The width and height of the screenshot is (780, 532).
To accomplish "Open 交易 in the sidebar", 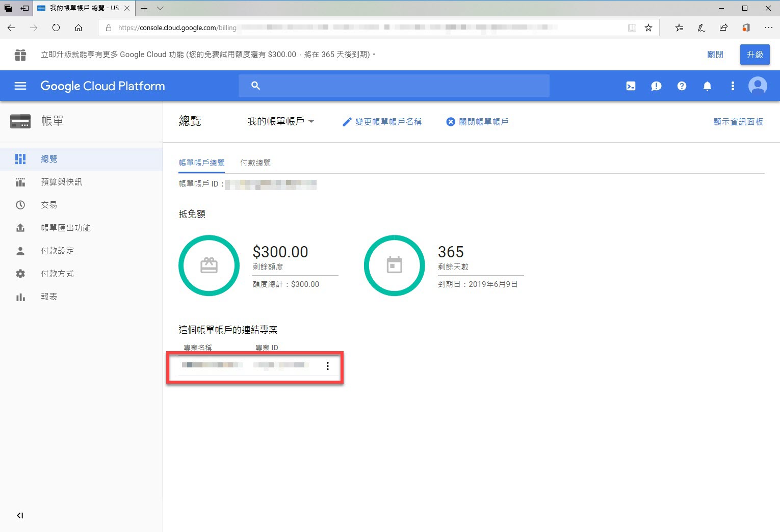I will point(81,205).
